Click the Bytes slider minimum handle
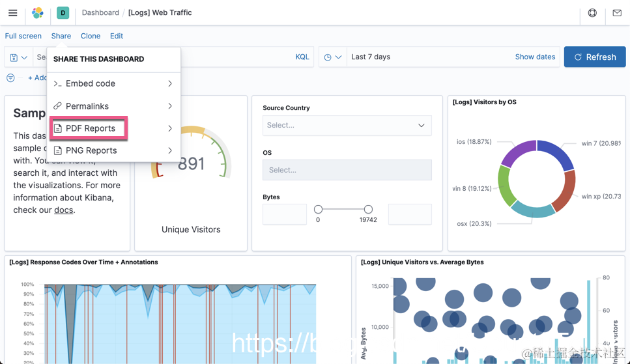The image size is (630, 364). coord(318,209)
